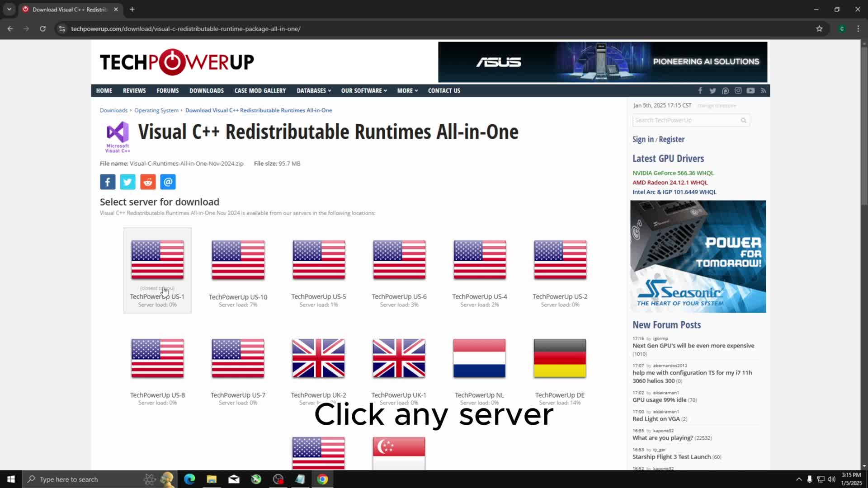868x488 pixels.
Task: Click the search magnifier in the sidebar
Action: 743,120
